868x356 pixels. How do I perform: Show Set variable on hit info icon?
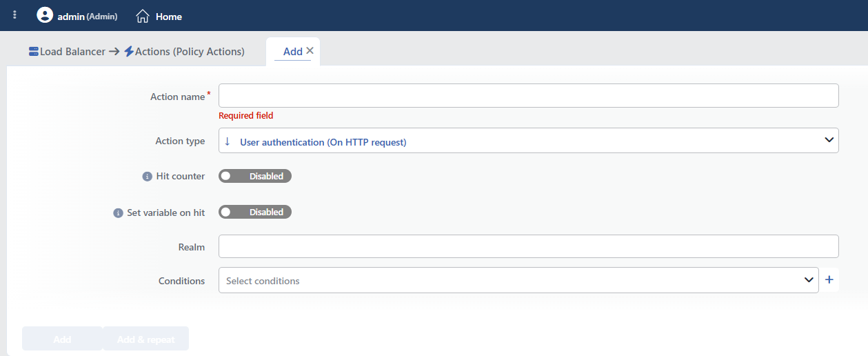118,213
